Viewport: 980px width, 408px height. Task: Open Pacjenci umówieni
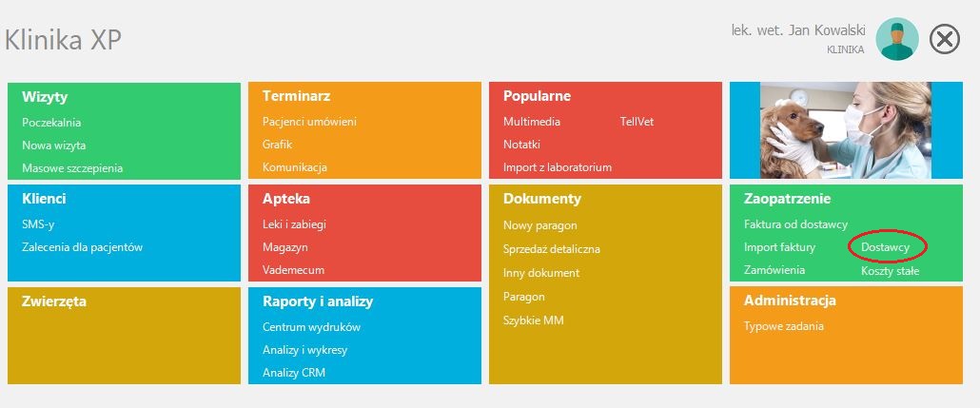[309, 122]
